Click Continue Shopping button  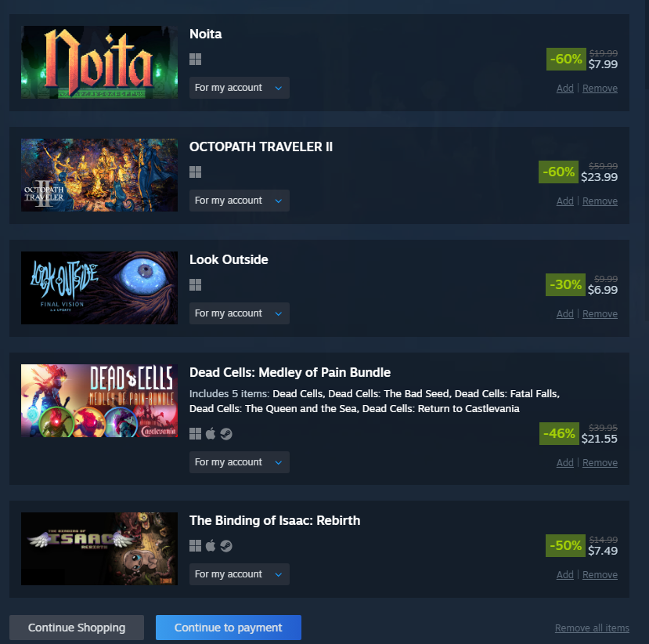77,628
